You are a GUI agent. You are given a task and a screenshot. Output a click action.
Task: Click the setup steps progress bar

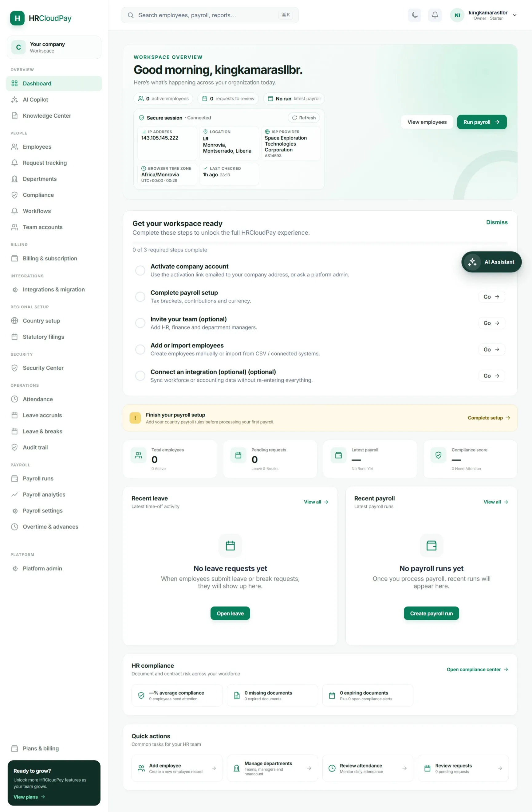320,243
